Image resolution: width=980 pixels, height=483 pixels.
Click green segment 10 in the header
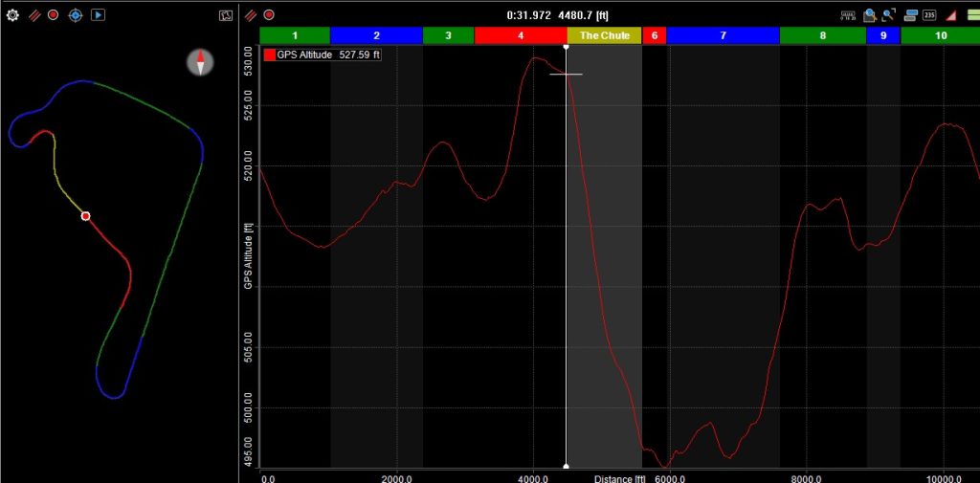pyautogui.click(x=940, y=35)
